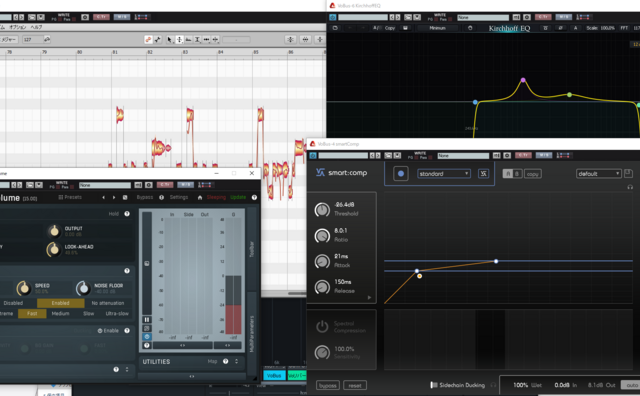Click the VoBus track label at bottom

click(x=274, y=376)
